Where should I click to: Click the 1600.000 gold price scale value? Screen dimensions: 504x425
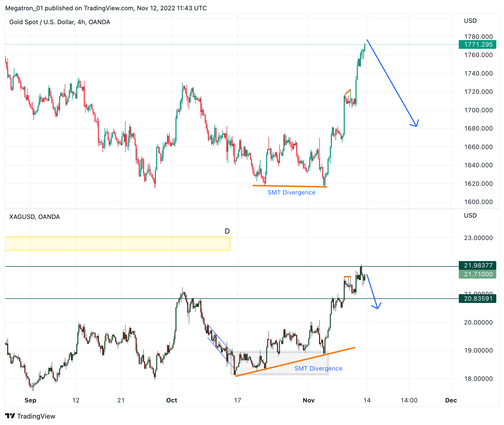pyautogui.click(x=478, y=202)
